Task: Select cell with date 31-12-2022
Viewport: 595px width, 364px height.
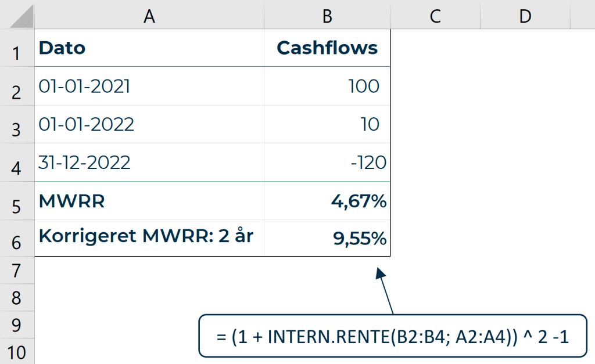Action: (x=149, y=163)
